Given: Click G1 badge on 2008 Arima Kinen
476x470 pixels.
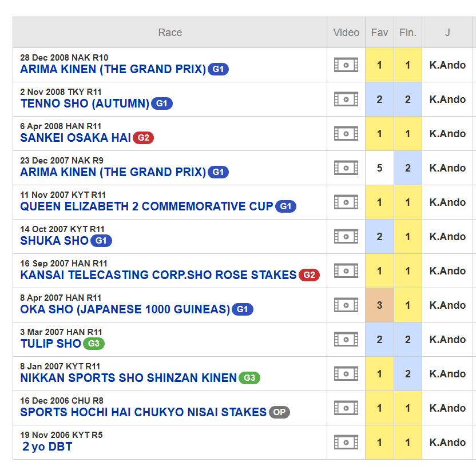Looking at the screenshot, I should pos(219,69).
